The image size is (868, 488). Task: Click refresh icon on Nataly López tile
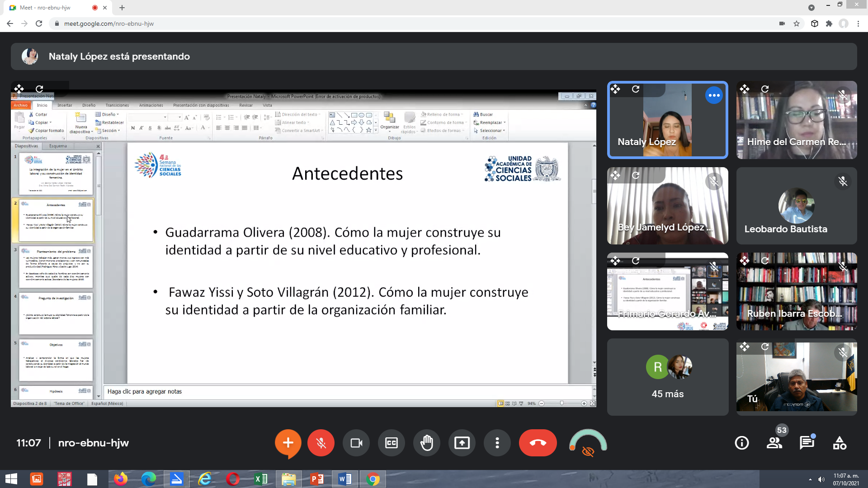pos(636,89)
